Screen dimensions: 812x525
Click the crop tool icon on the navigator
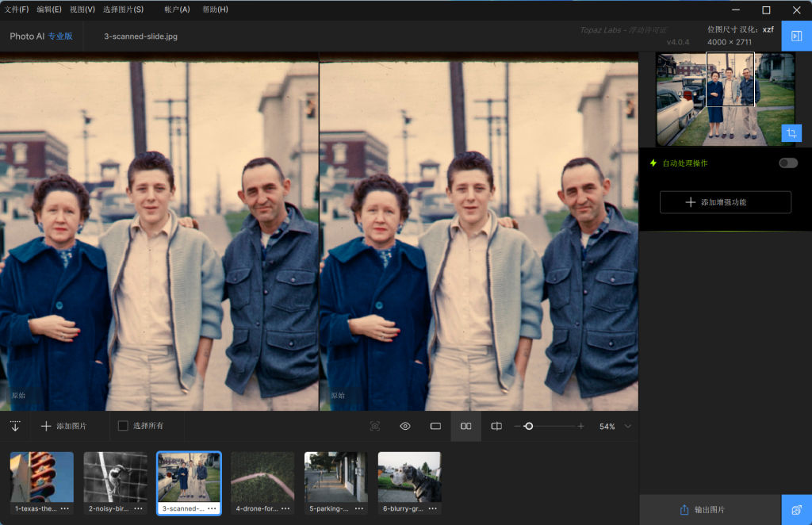pos(791,133)
